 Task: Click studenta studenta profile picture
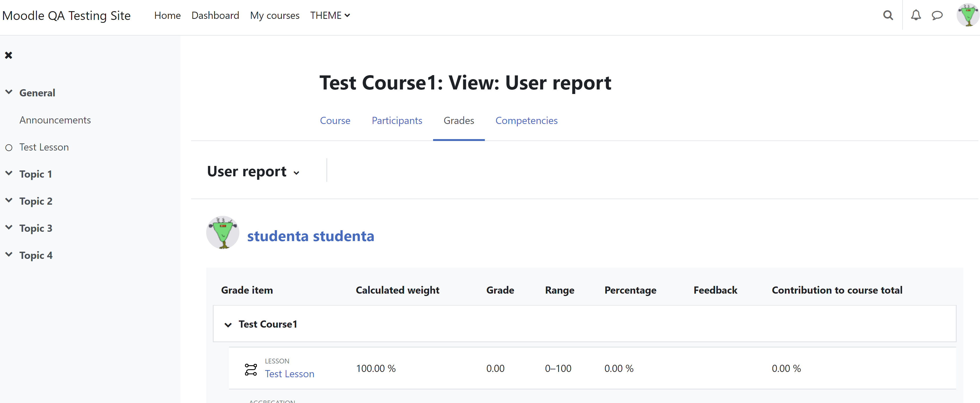[223, 233]
